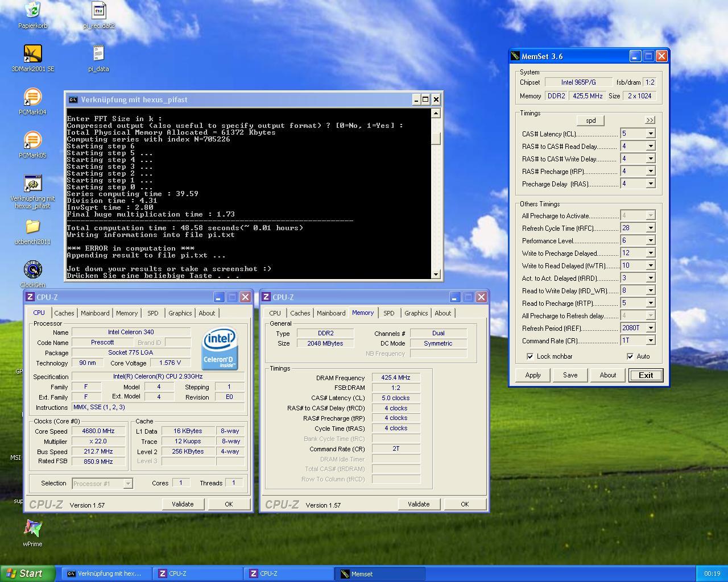Click the MemSet title bar icon

pos(515,56)
